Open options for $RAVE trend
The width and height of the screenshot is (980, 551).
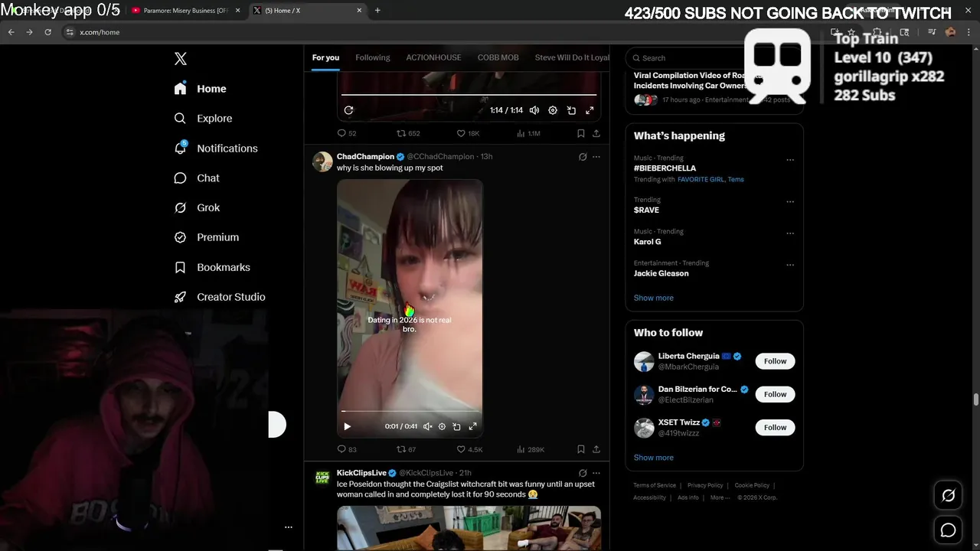pos(790,202)
